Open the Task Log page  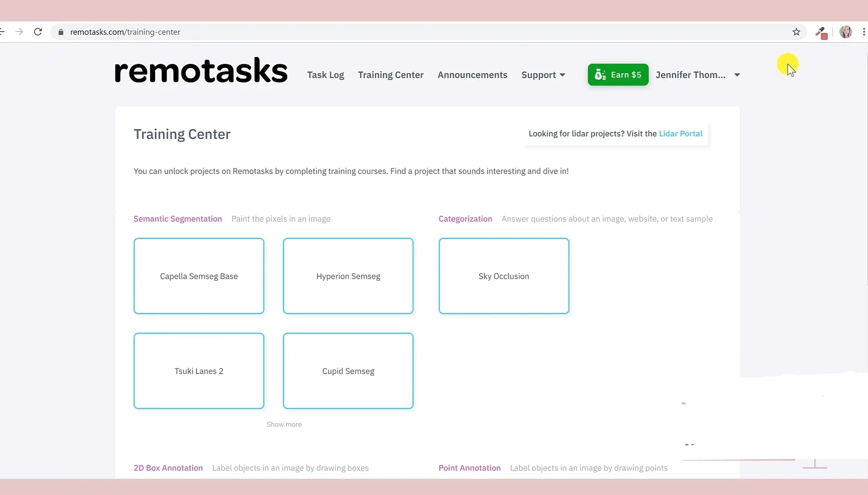coord(325,75)
